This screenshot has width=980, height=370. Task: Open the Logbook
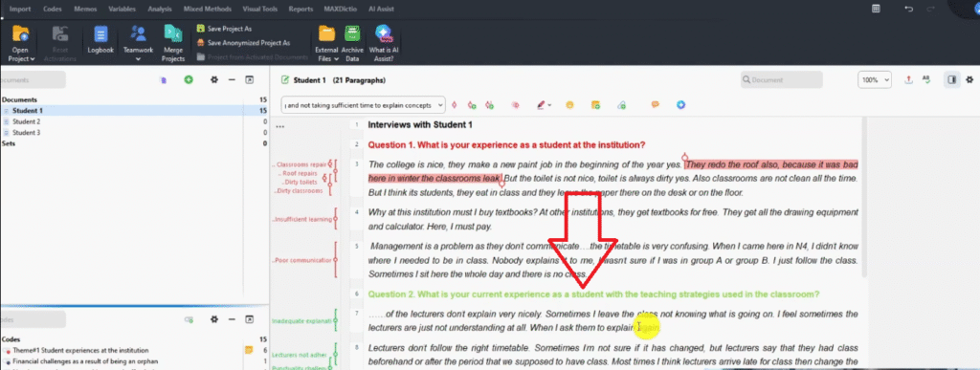(x=100, y=42)
